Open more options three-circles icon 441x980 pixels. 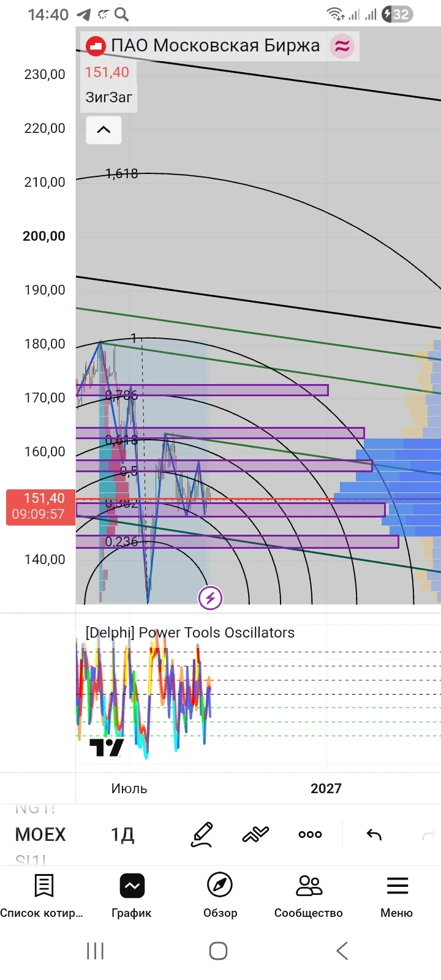click(x=310, y=834)
